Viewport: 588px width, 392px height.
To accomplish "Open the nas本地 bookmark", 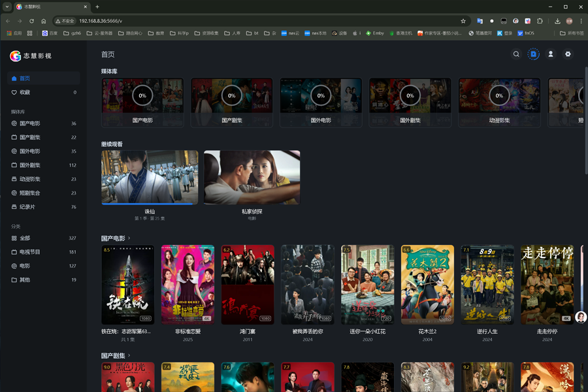I will click(316, 33).
